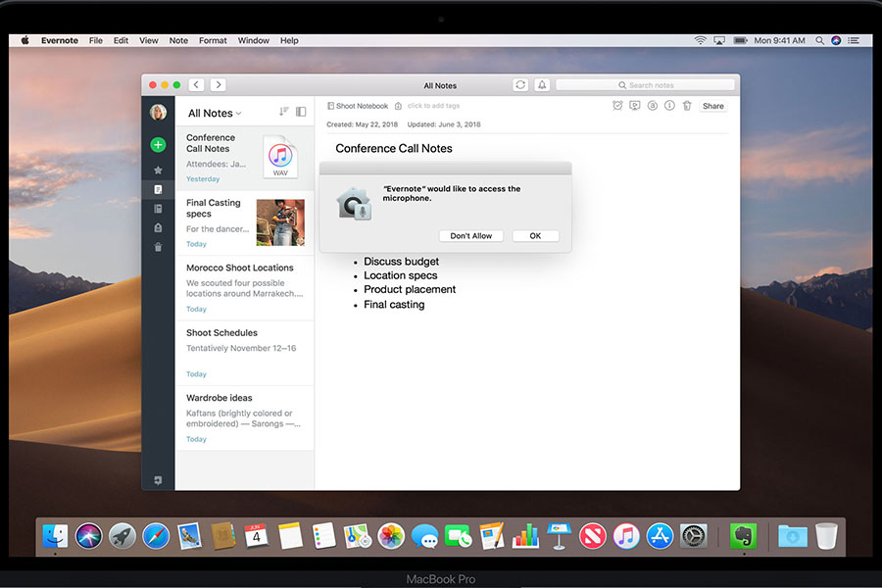Click the WAV attachment thumbnail

point(280,157)
